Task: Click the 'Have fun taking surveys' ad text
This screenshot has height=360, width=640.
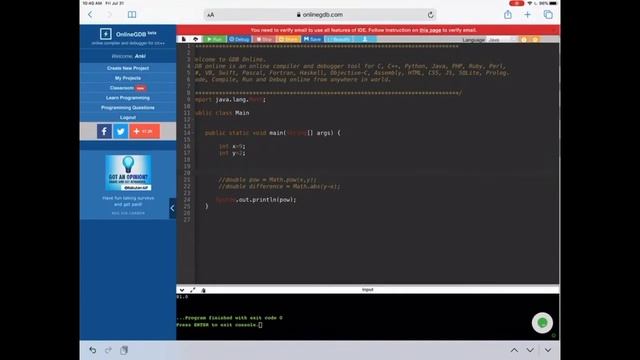Action: point(128,201)
